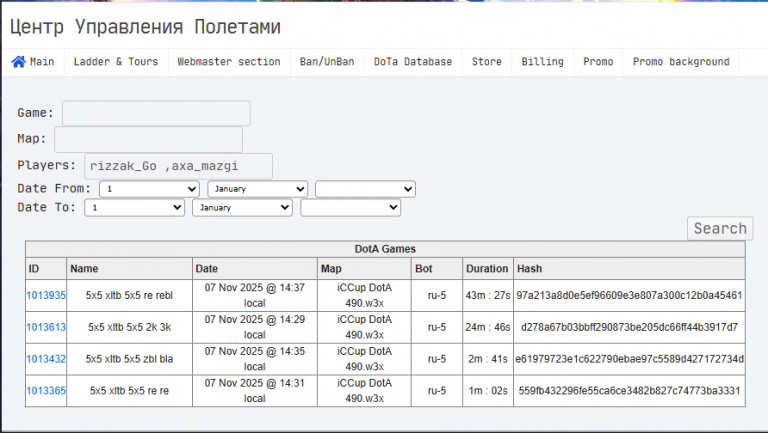The width and height of the screenshot is (768, 433).
Task: Click the Main home icon
Action: tap(19, 62)
